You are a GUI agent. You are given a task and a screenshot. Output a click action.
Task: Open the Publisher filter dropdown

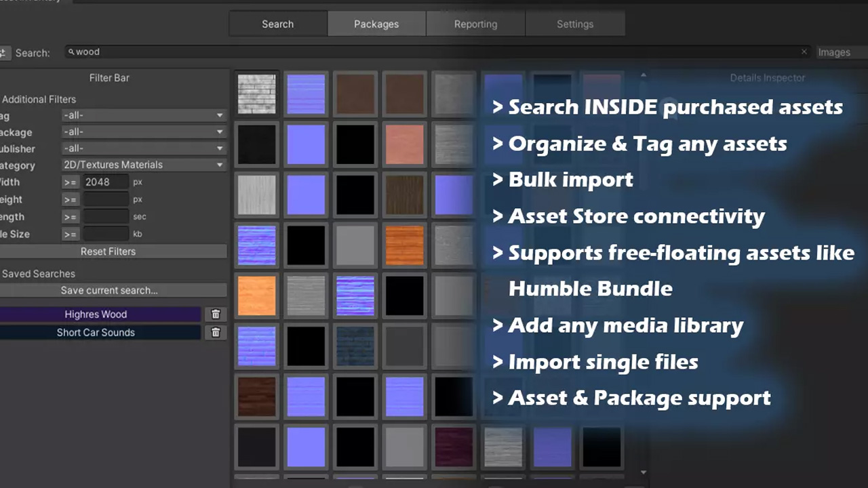(x=144, y=148)
